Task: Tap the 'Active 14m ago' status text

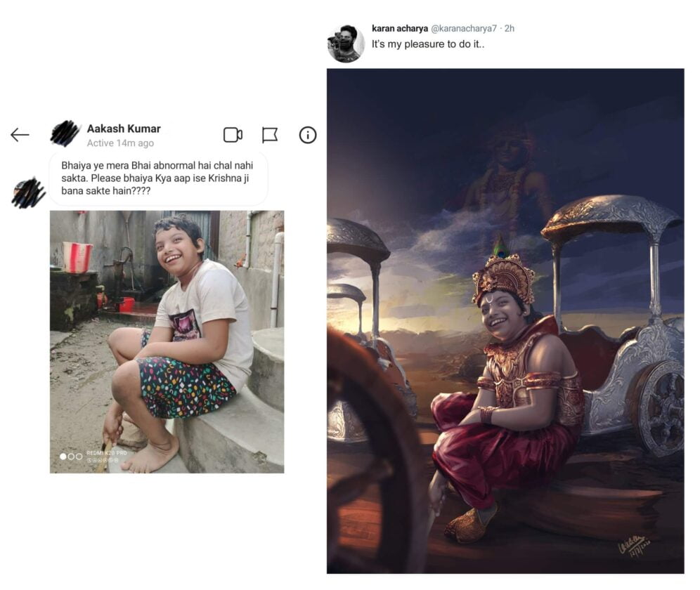Action: click(x=120, y=143)
